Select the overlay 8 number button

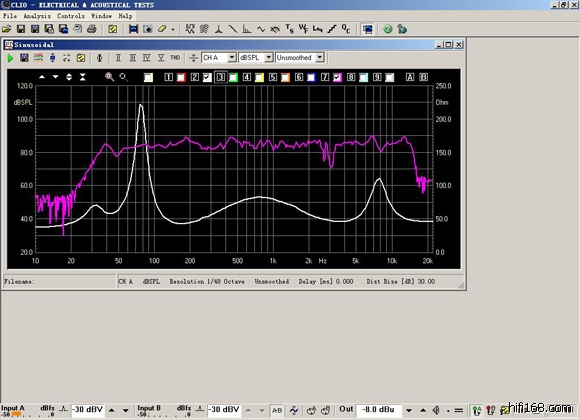[x=351, y=77]
